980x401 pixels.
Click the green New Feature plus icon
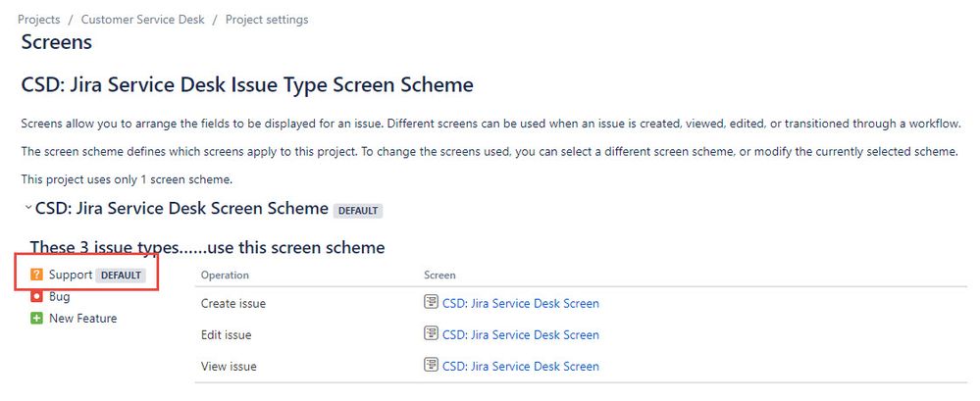click(37, 319)
